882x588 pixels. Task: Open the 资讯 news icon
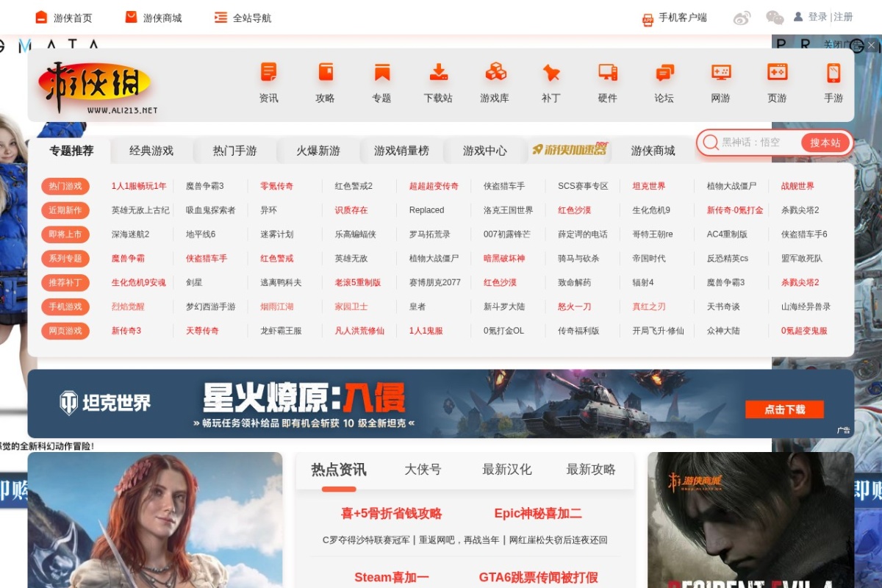point(268,72)
